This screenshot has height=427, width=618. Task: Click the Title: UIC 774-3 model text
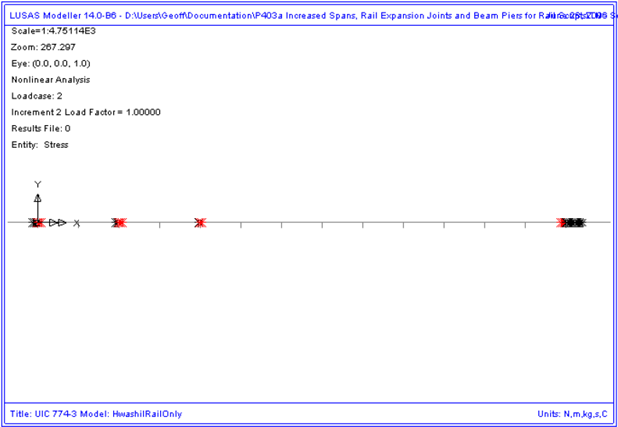pos(96,413)
